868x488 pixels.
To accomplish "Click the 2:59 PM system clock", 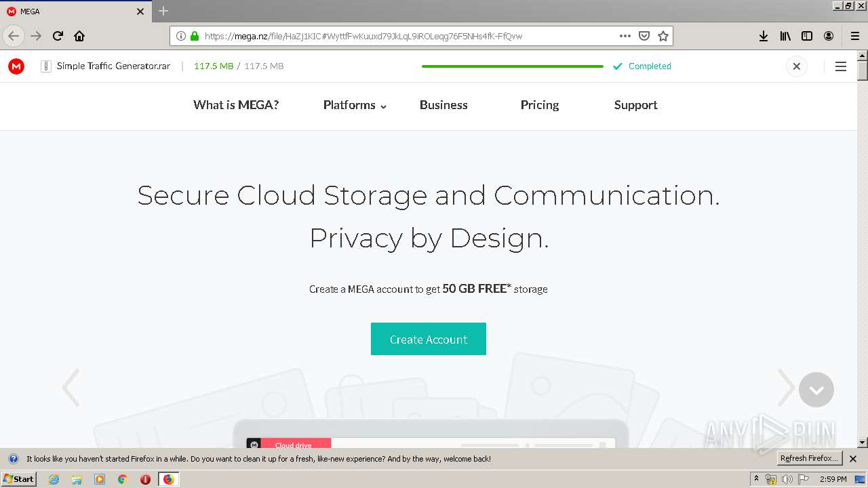I will (833, 479).
